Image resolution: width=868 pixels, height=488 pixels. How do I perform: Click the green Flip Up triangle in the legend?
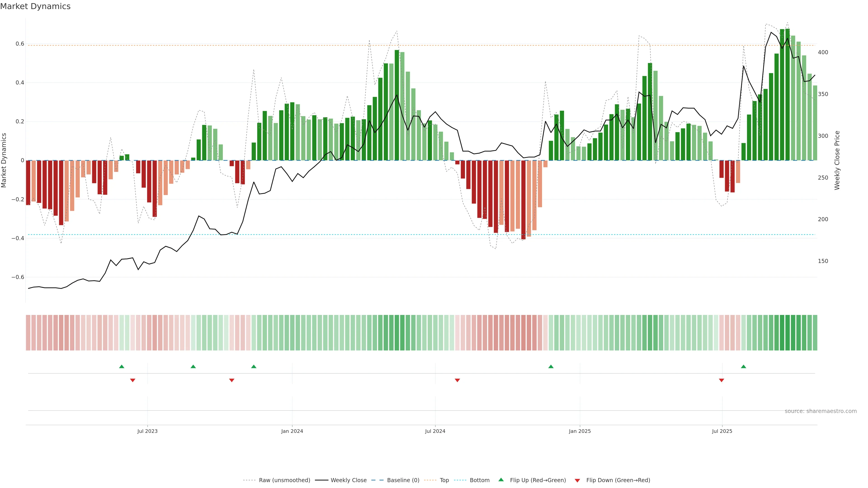[x=501, y=480]
